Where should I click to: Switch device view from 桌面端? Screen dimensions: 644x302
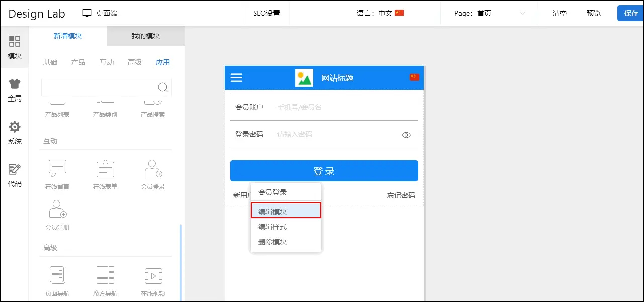click(x=100, y=13)
